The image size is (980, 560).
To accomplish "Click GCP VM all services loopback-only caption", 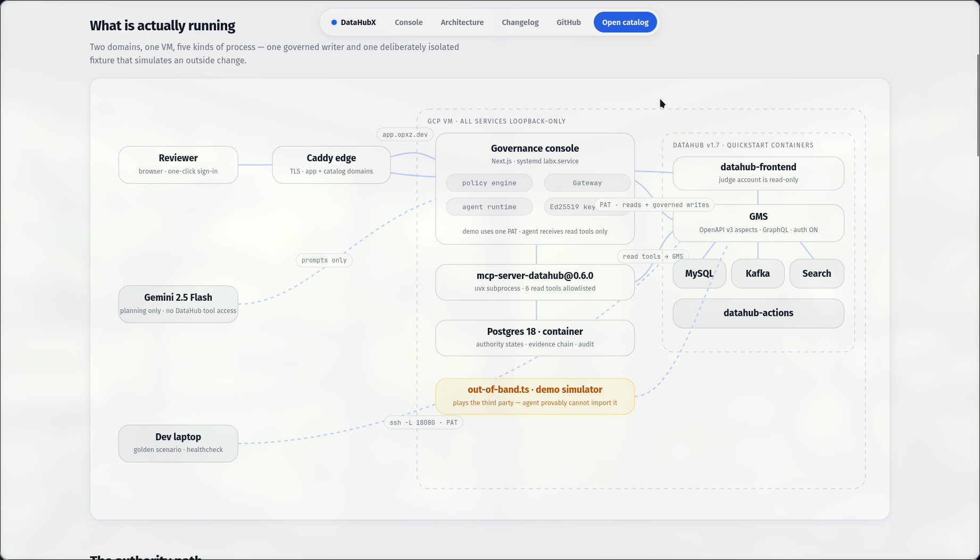I will 496,121.
